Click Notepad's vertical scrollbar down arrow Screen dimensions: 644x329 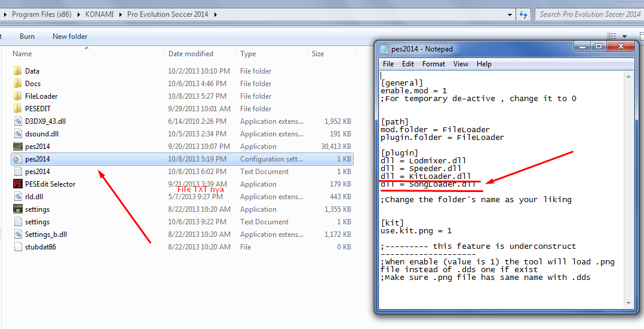click(x=628, y=303)
